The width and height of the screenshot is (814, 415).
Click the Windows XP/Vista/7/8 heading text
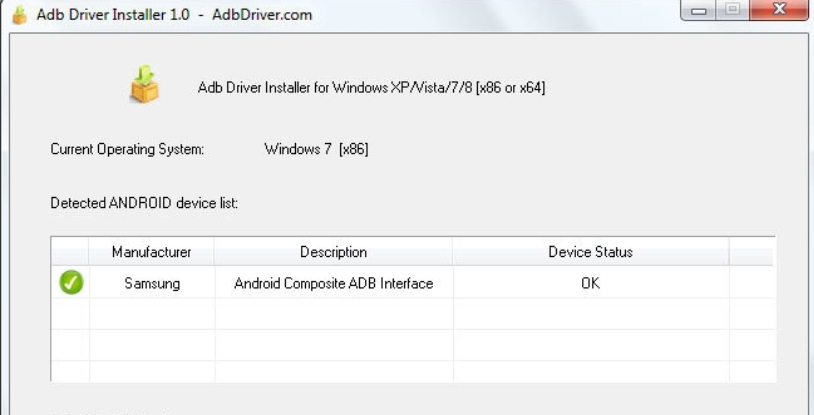pyautogui.click(x=371, y=88)
